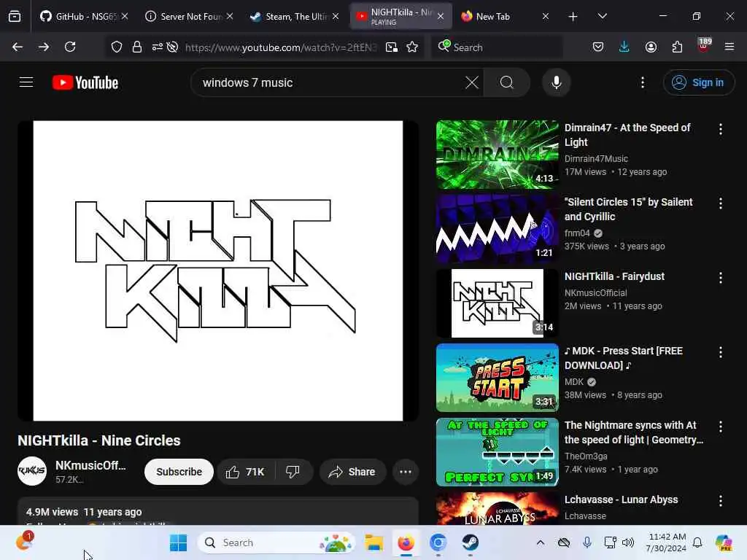Open YouTube guide hamburger menu

[26, 82]
